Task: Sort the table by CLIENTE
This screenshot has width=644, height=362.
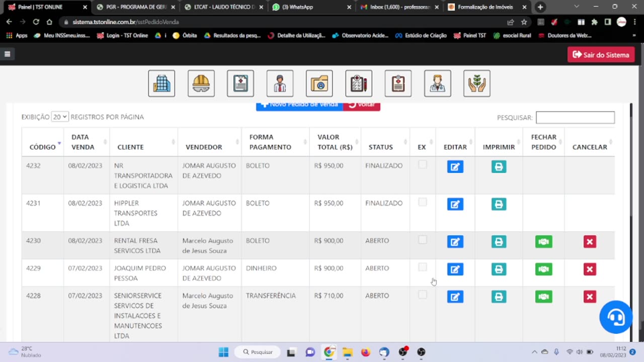Action: (144, 142)
